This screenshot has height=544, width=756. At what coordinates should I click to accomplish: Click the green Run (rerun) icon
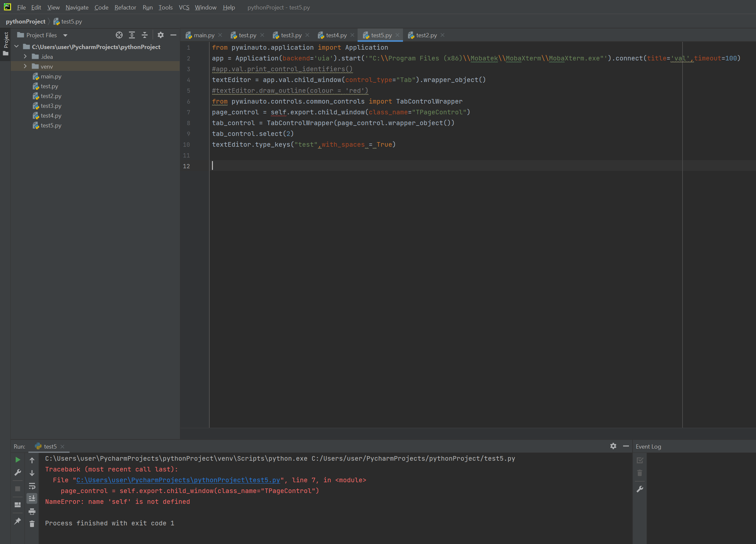tap(18, 460)
